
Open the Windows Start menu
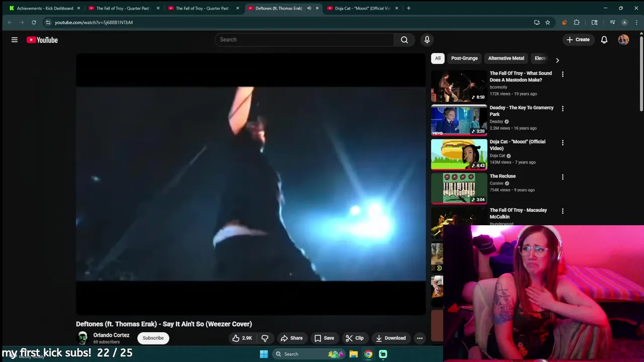pos(264,354)
